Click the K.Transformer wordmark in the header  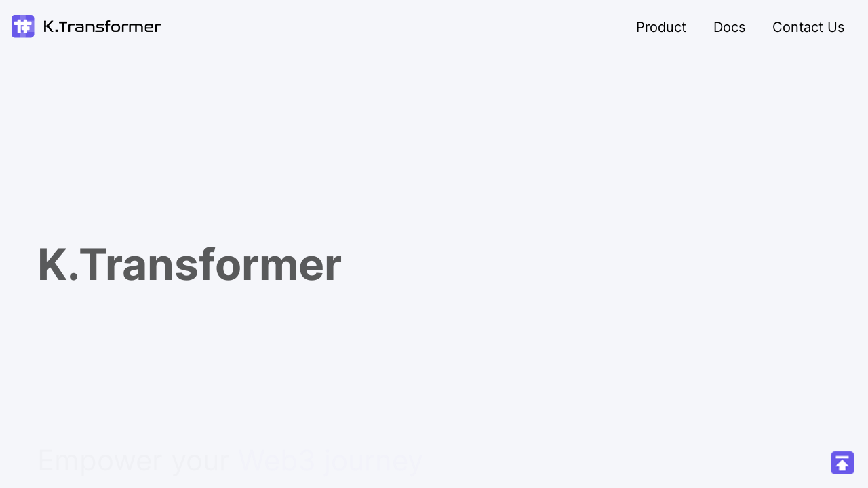(102, 26)
